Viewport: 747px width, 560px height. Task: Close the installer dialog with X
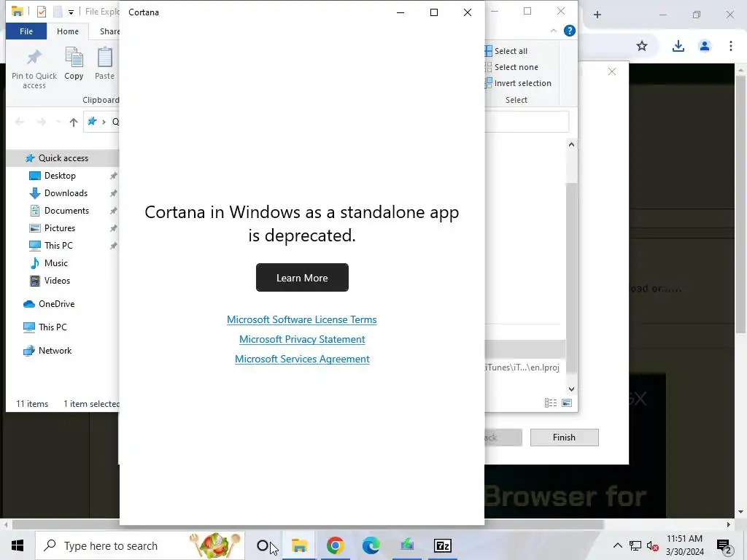[x=612, y=71]
